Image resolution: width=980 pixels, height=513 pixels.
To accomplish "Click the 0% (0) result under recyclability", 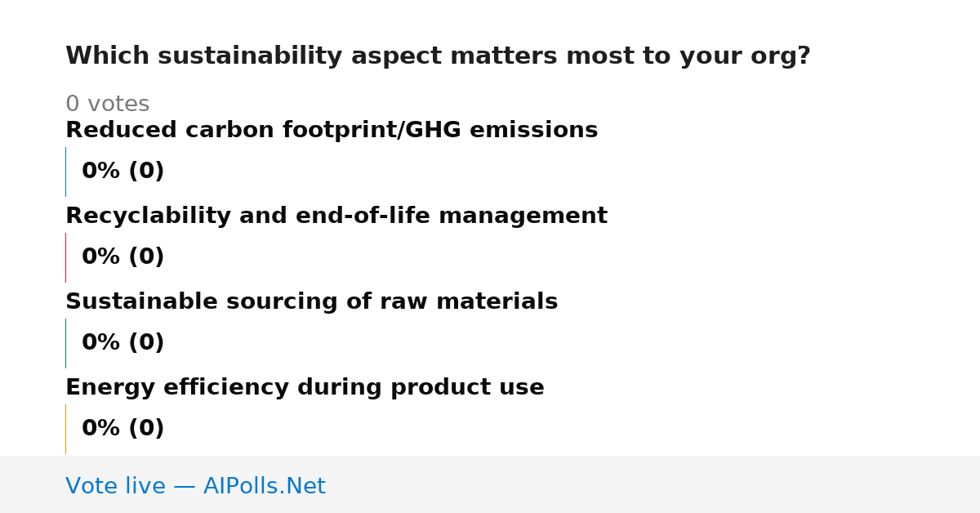I will click(x=123, y=257).
